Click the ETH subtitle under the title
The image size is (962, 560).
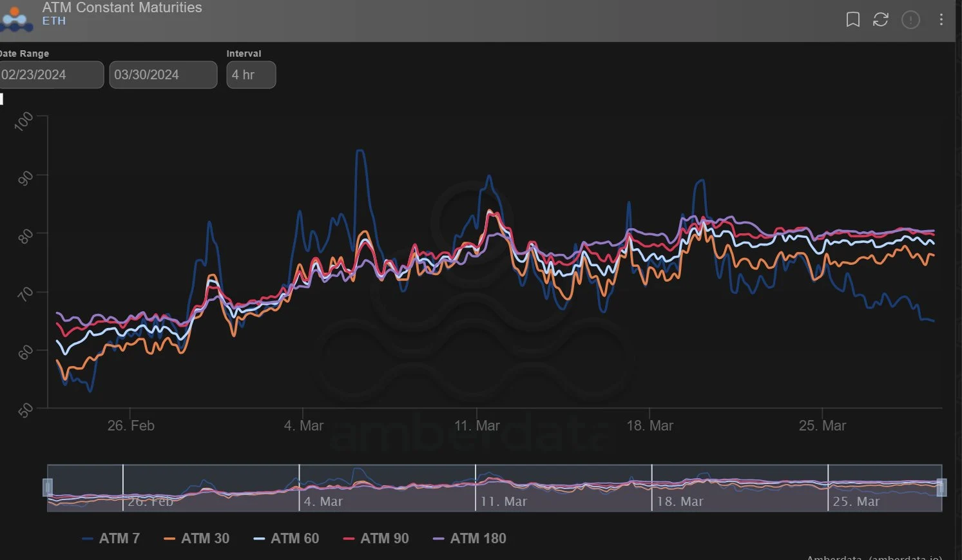(x=54, y=21)
